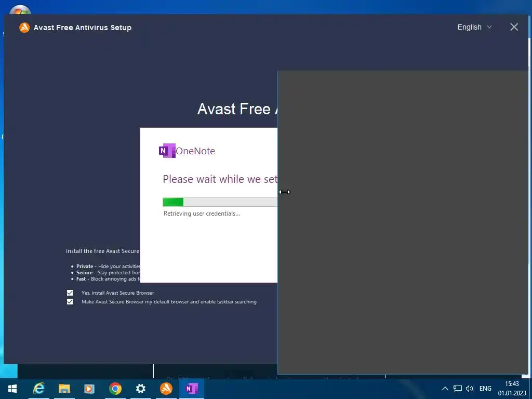This screenshot has height=399, width=532.
Task: Open the Windows Start menu
Action: 12,389
